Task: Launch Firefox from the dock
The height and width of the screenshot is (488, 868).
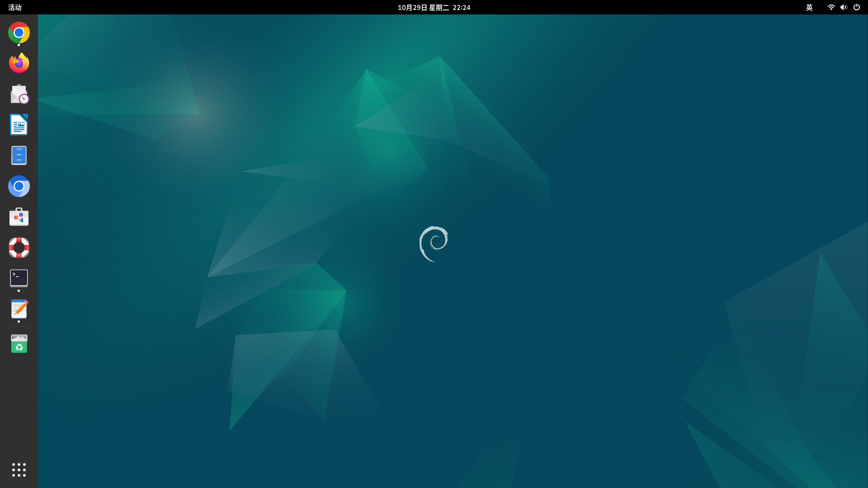Action: click(x=19, y=63)
